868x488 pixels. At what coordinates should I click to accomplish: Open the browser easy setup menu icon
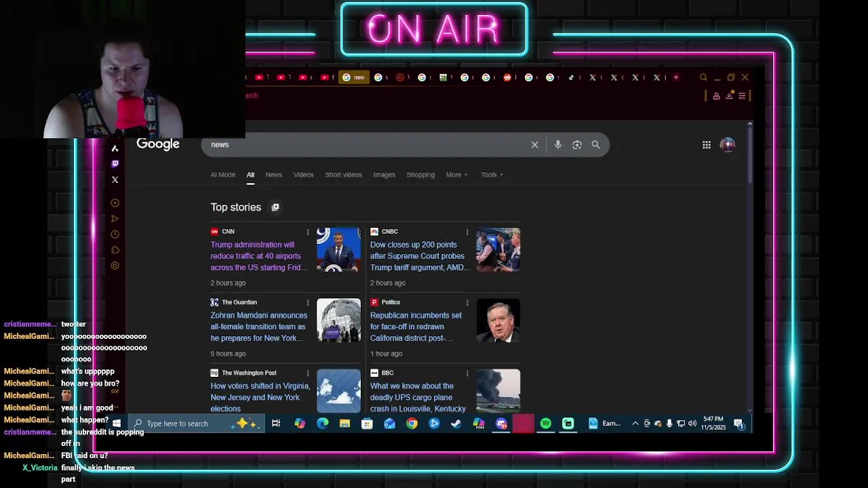pyautogui.click(x=742, y=96)
